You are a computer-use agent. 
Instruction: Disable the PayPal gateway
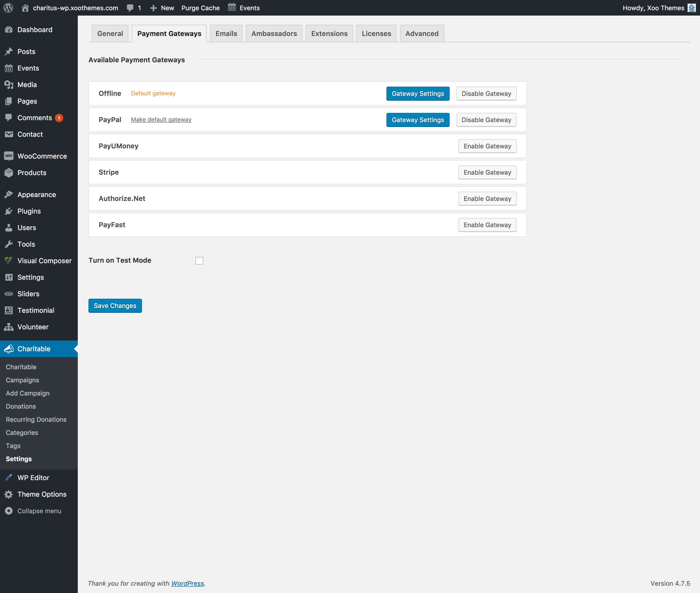(x=486, y=120)
